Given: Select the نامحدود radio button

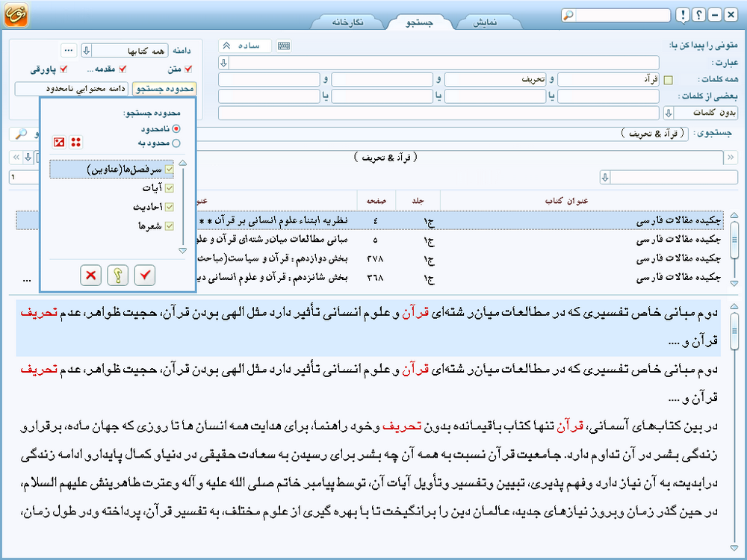Looking at the screenshot, I should [x=176, y=128].
